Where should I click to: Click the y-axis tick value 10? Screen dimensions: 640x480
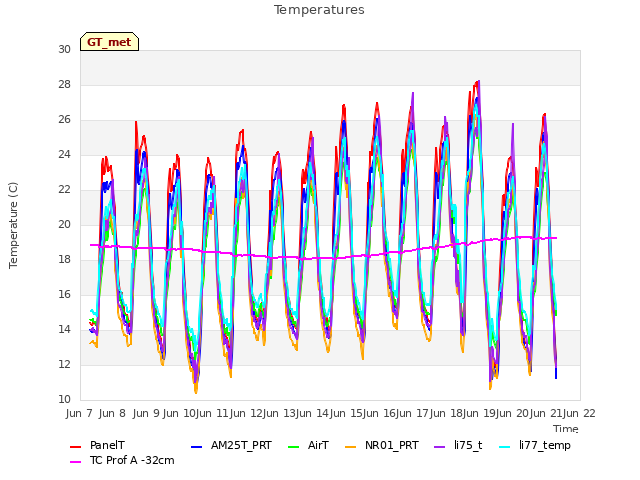point(64,400)
